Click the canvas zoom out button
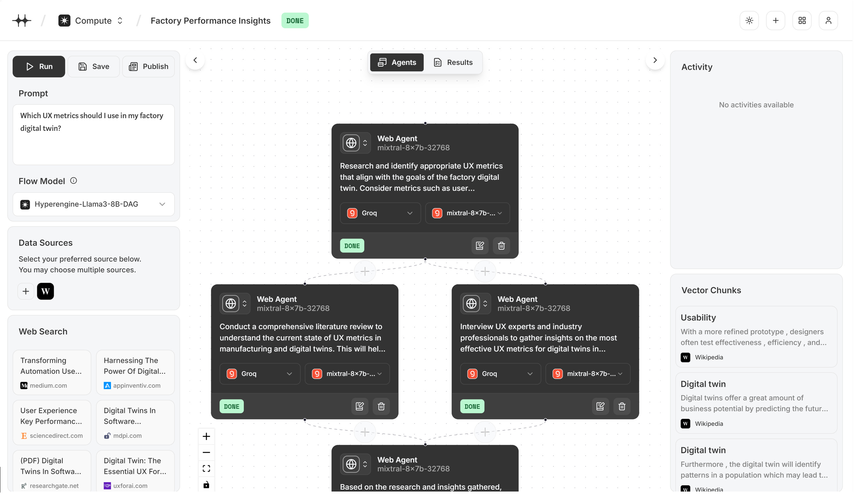856x504 pixels. point(207,454)
